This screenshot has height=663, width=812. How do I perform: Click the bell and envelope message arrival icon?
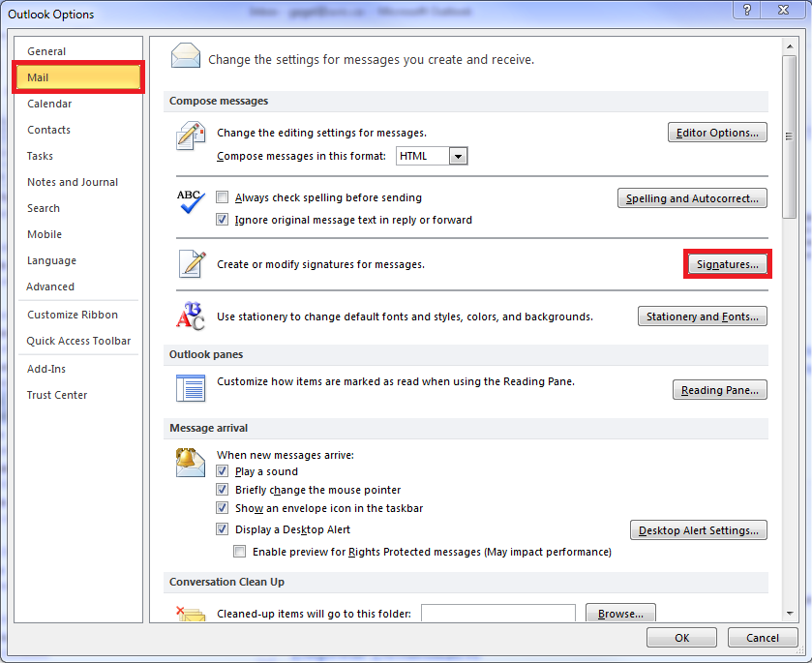pos(190,462)
